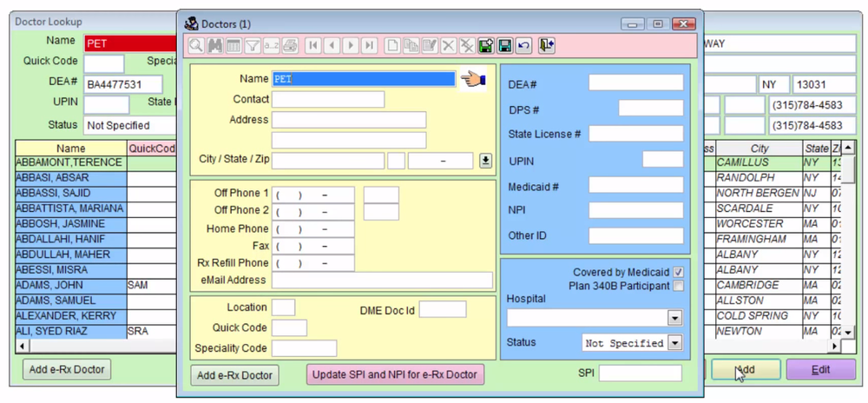Click the binoculars find icon
This screenshot has width=868, height=403.
pyautogui.click(x=214, y=45)
